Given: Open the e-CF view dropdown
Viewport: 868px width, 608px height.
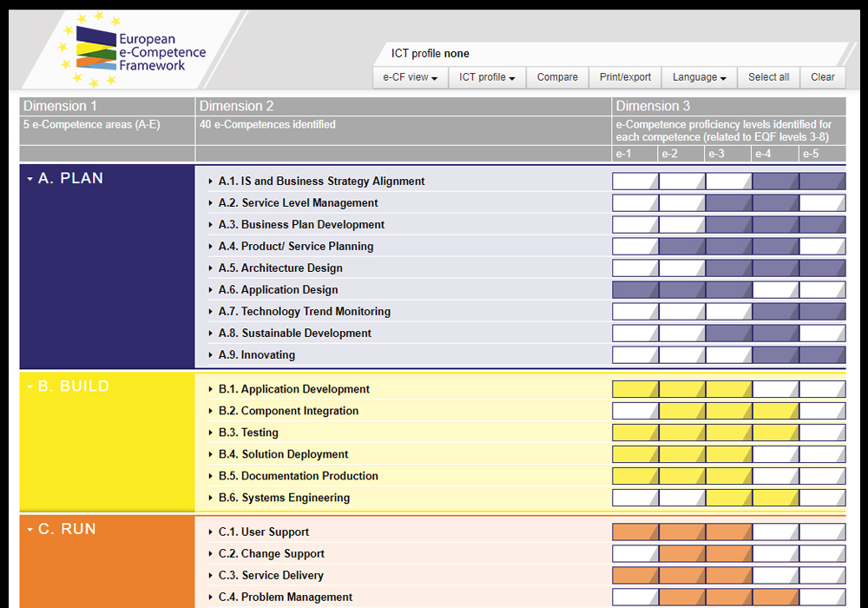Looking at the screenshot, I should click(410, 77).
